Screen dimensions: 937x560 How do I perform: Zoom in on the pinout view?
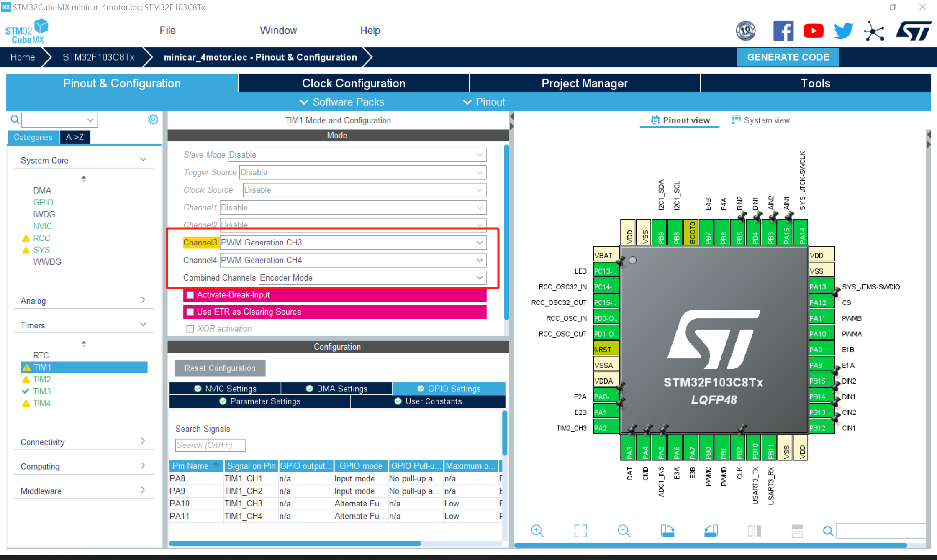click(537, 531)
